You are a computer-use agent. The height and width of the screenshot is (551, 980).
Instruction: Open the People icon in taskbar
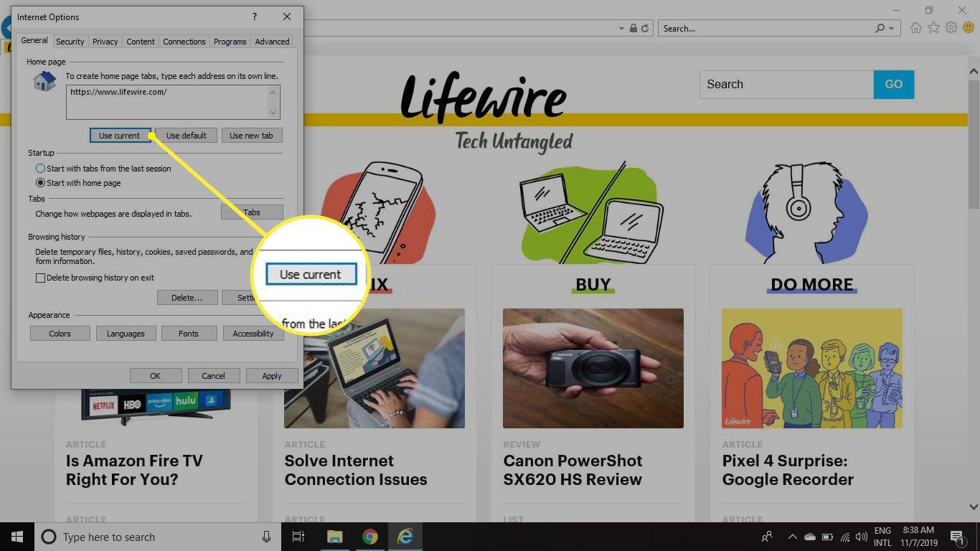pyautogui.click(x=767, y=537)
